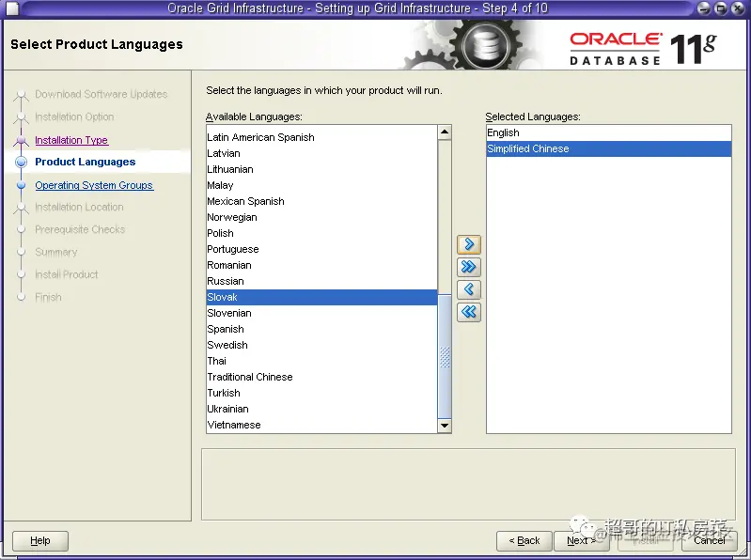Remove all languages with double left arrow
Image resolution: width=751 pixels, height=560 pixels.
(468, 312)
